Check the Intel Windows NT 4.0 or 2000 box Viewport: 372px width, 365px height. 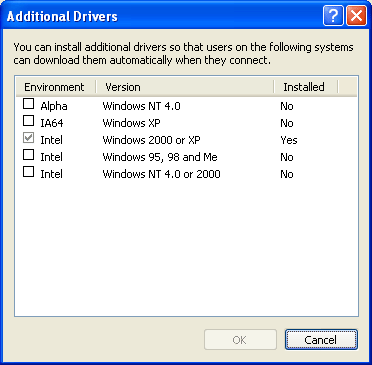(28, 172)
